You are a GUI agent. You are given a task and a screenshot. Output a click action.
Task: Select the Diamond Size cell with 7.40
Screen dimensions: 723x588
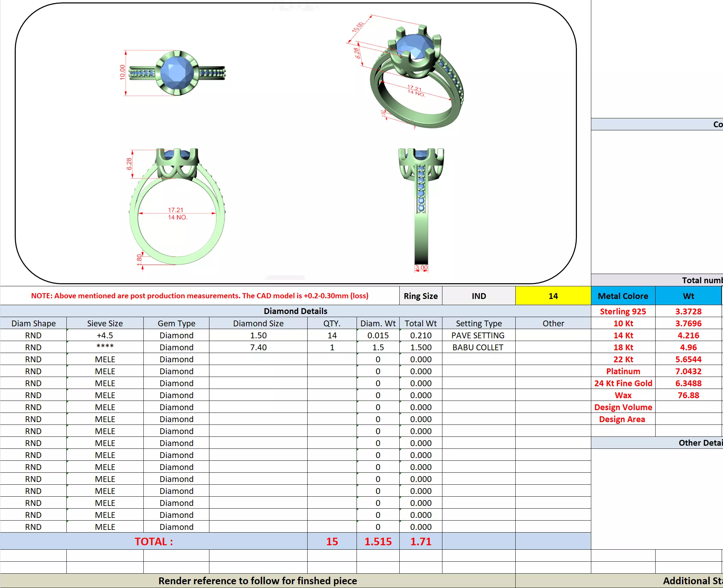coord(258,347)
